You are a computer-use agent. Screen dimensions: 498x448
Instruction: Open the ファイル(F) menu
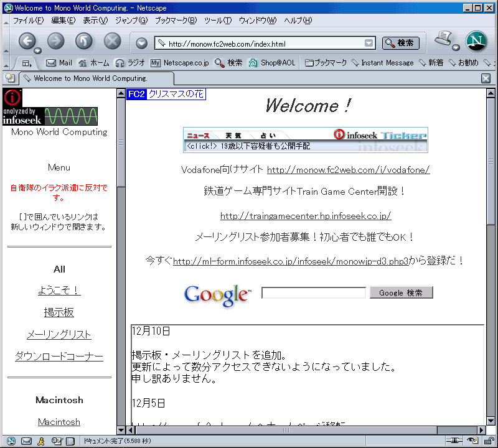pos(28,21)
